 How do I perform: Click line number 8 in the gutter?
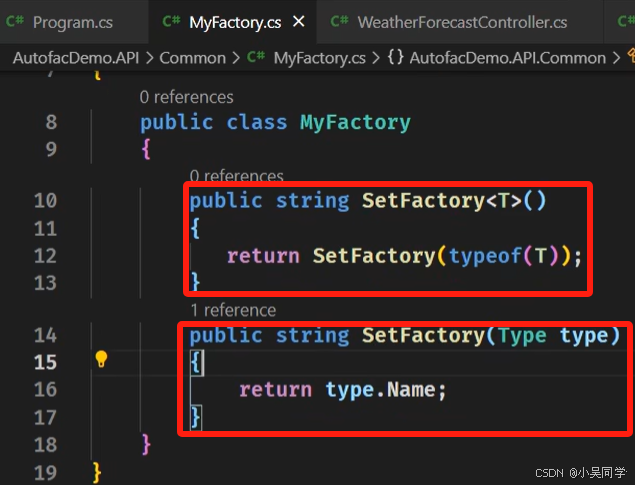(x=51, y=122)
